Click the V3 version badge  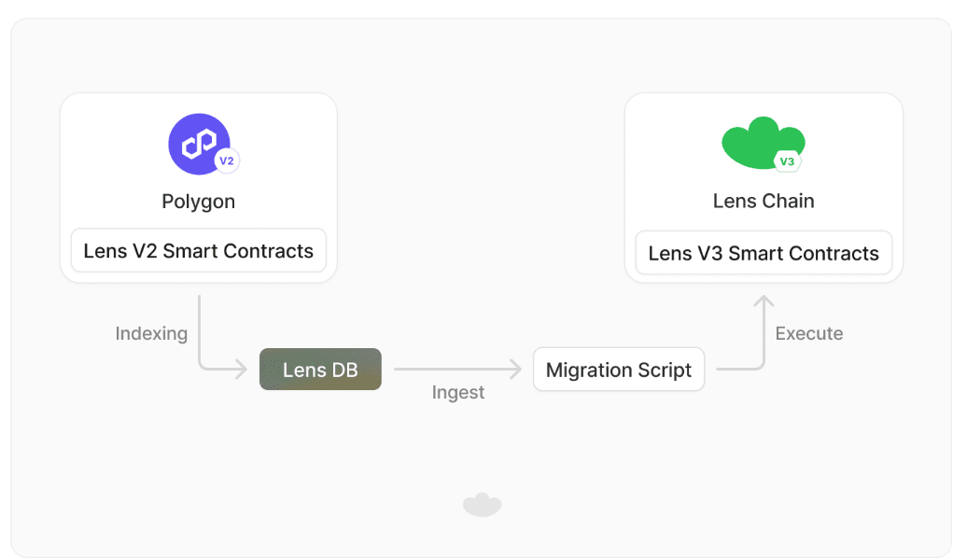[x=787, y=161]
